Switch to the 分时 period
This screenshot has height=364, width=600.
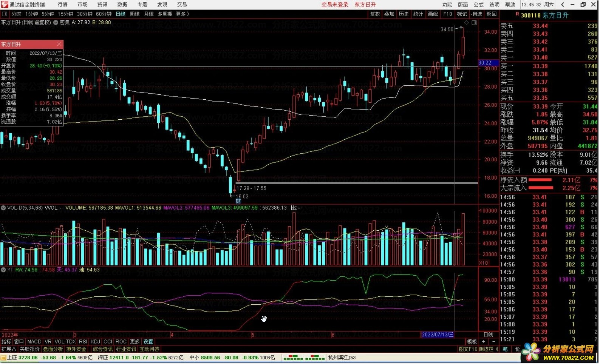[16, 14]
